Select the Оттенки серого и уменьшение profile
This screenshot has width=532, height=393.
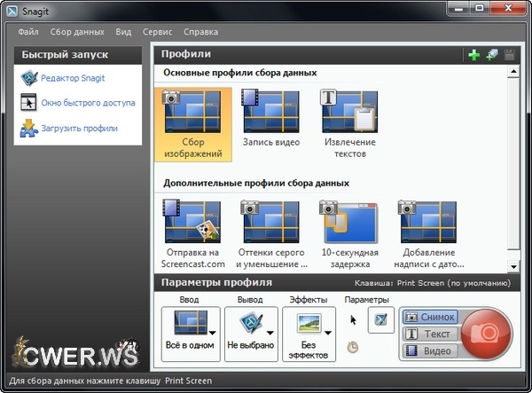270,233
